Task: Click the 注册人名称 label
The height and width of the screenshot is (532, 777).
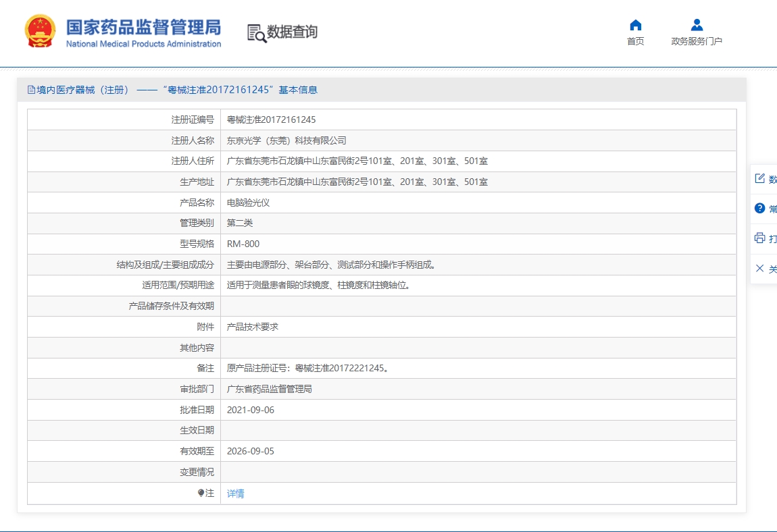Action: pos(193,140)
